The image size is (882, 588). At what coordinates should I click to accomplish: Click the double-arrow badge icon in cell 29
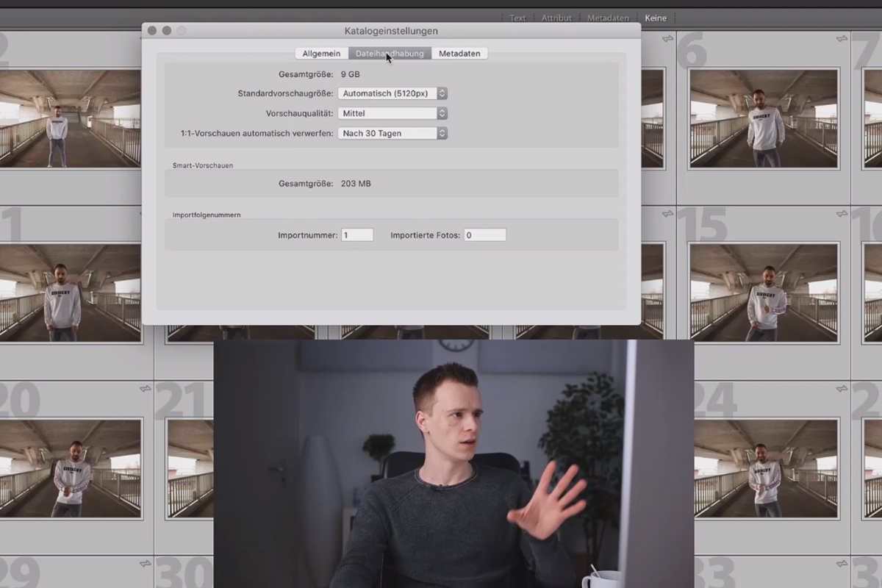click(x=145, y=564)
